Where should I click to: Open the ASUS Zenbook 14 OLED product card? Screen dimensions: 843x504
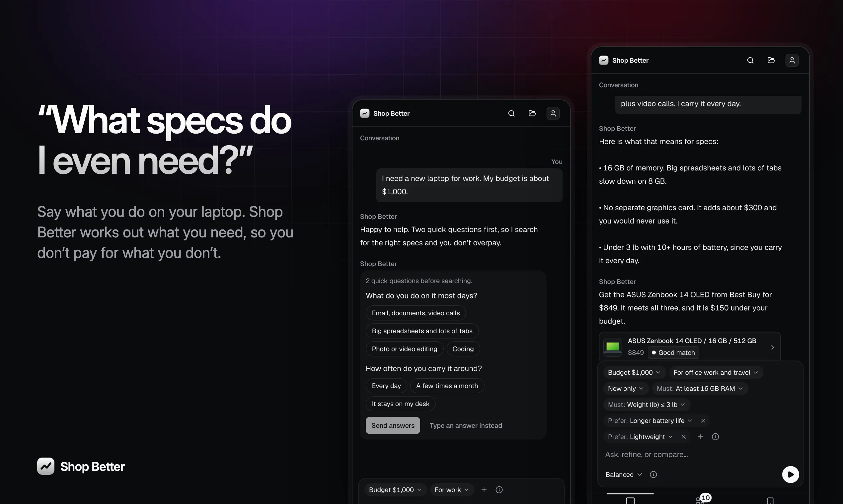[x=690, y=346]
